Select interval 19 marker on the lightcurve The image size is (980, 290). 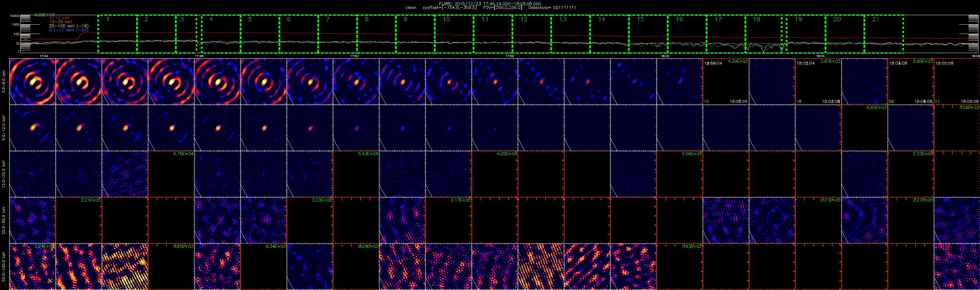pos(798,19)
